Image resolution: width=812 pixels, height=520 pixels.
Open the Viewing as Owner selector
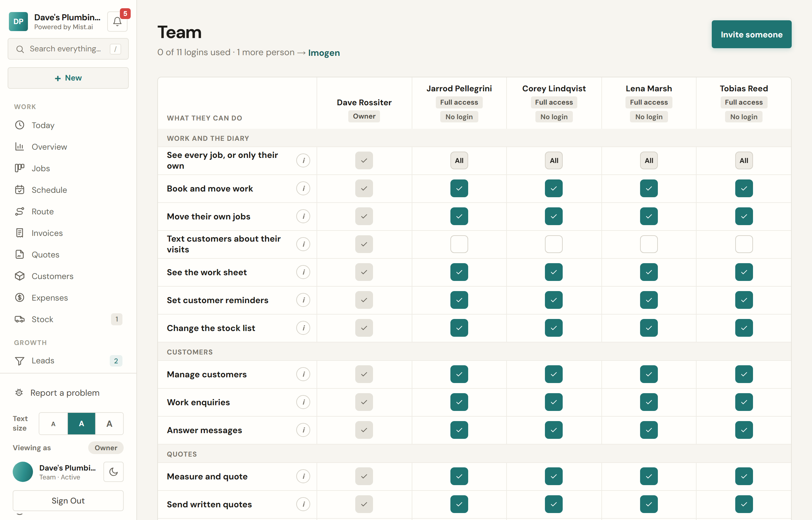pyautogui.click(x=106, y=448)
